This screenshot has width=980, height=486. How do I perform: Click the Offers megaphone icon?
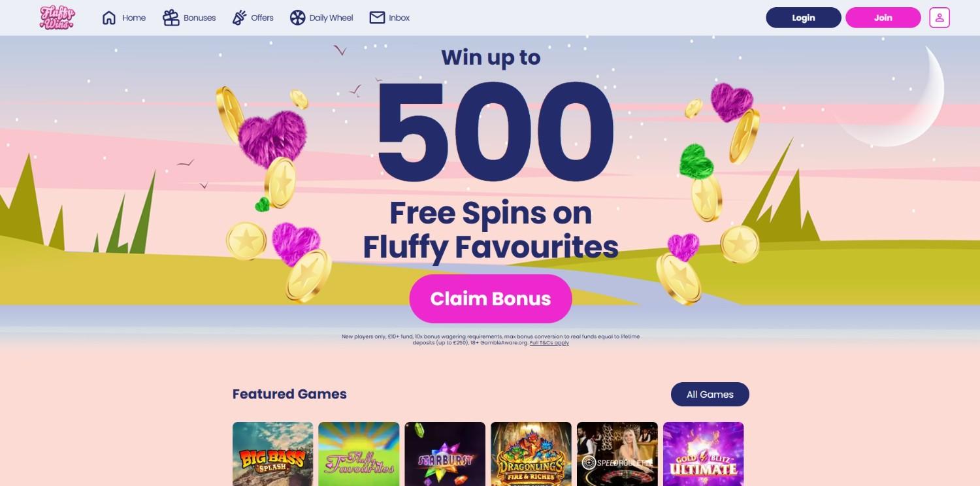tap(239, 18)
